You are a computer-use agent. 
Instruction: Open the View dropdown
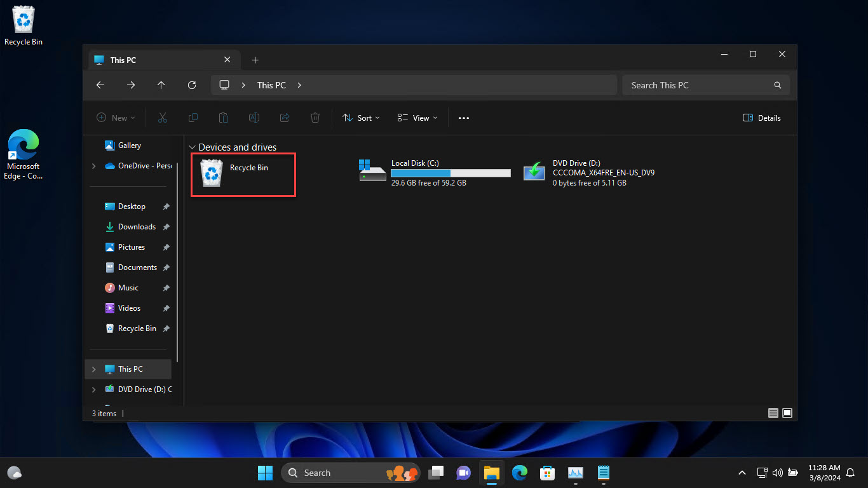(x=416, y=118)
